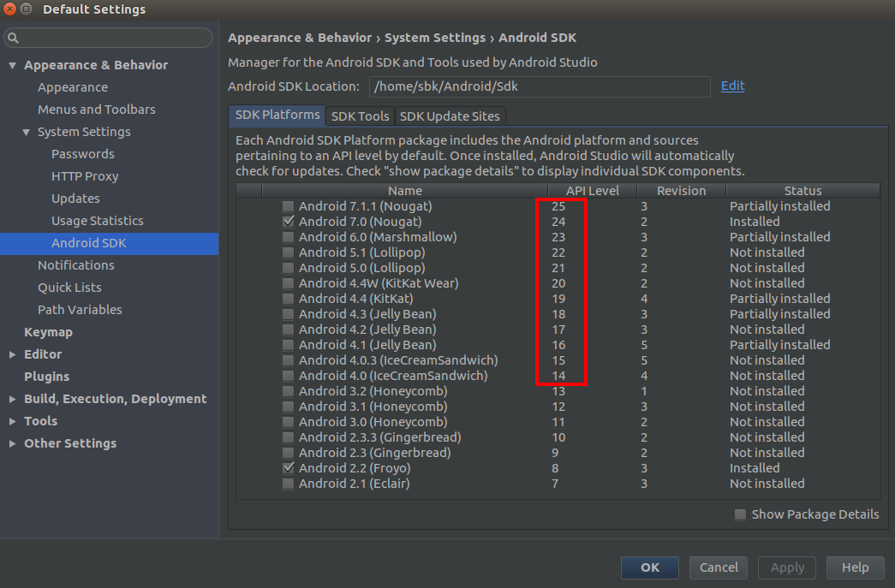
Task: Expand Build, Execution, Deployment section
Action: click(12, 399)
